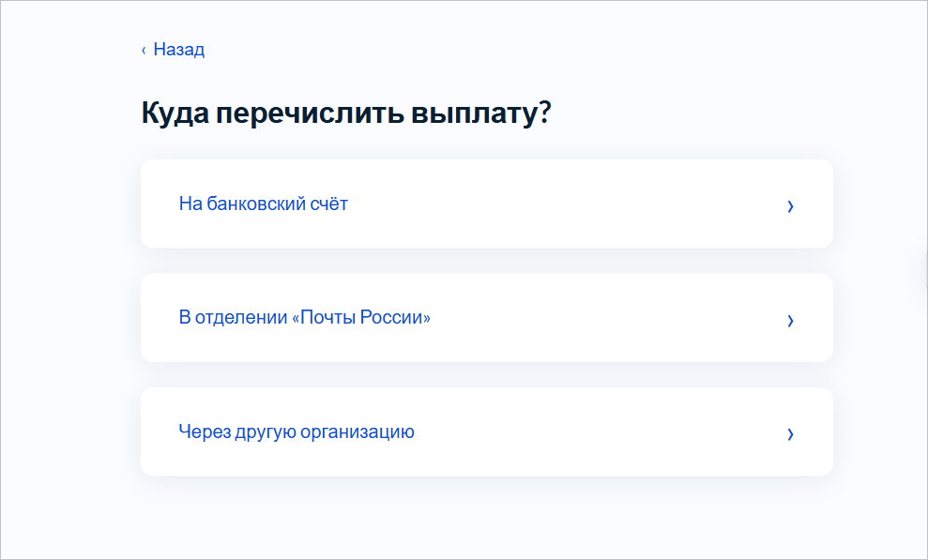Open bank transfer payout via right chevron
Image resolution: width=928 pixels, height=560 pixels.
pyautogui.click(x=790, y=205)
